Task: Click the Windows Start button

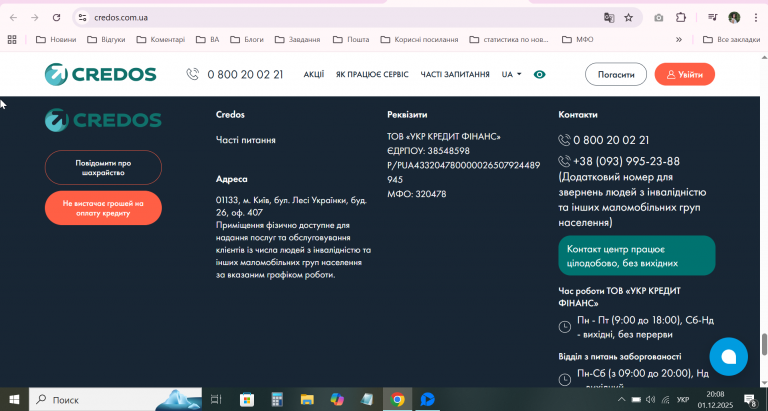Action: coord(14,399)
